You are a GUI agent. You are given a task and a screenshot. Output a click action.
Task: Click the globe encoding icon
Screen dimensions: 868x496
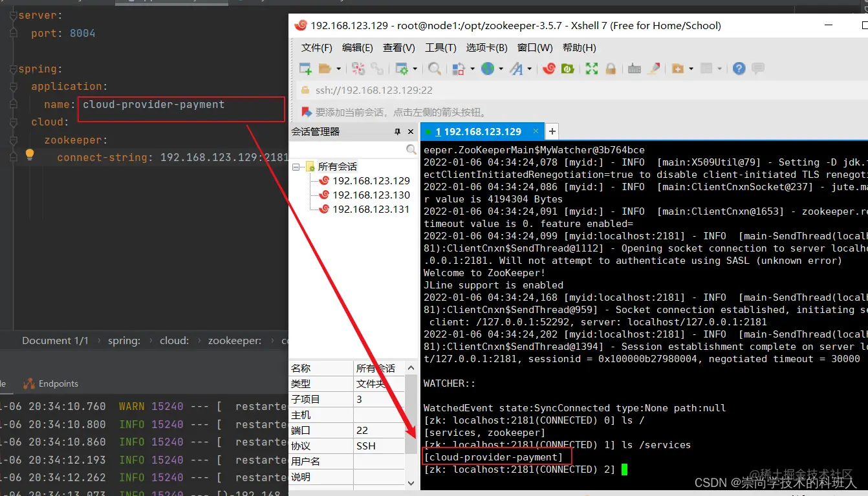(x=488, y=69)
